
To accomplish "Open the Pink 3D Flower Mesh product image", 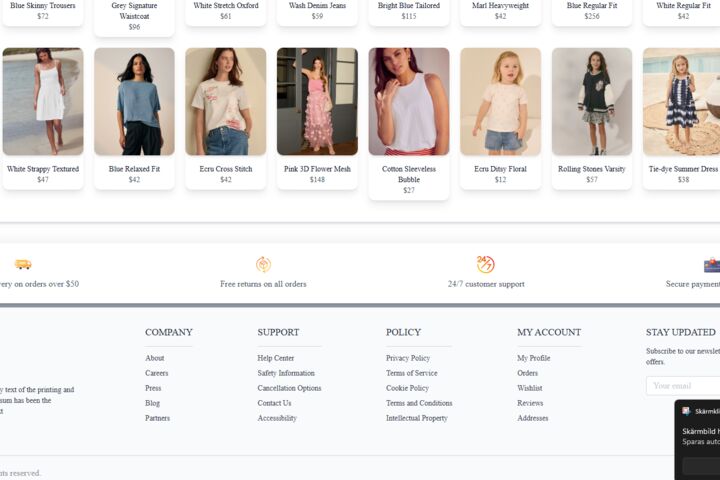I will click(317, 102).
